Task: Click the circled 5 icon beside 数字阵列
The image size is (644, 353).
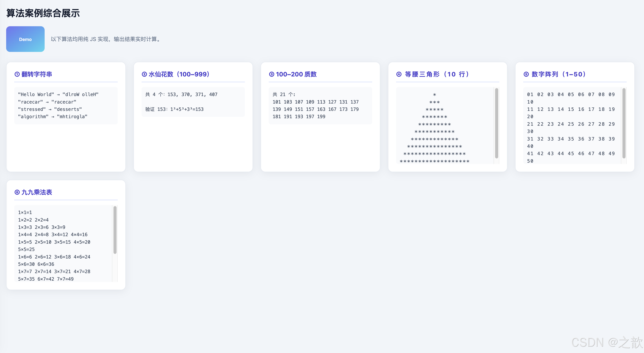Action: coord(526,74)
